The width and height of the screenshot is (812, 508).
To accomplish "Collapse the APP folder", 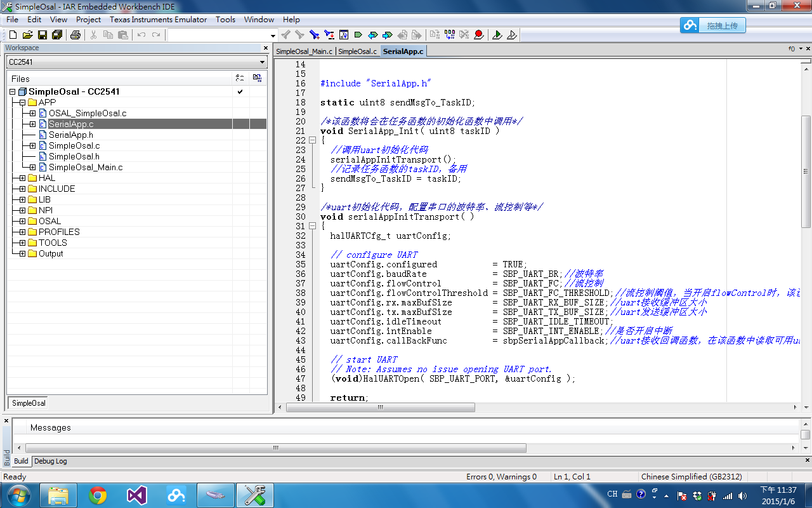I will (x=22, y=103).
